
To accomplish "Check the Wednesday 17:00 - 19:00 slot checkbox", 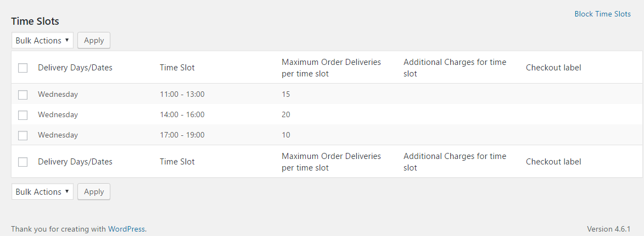I will coord(23,135).
